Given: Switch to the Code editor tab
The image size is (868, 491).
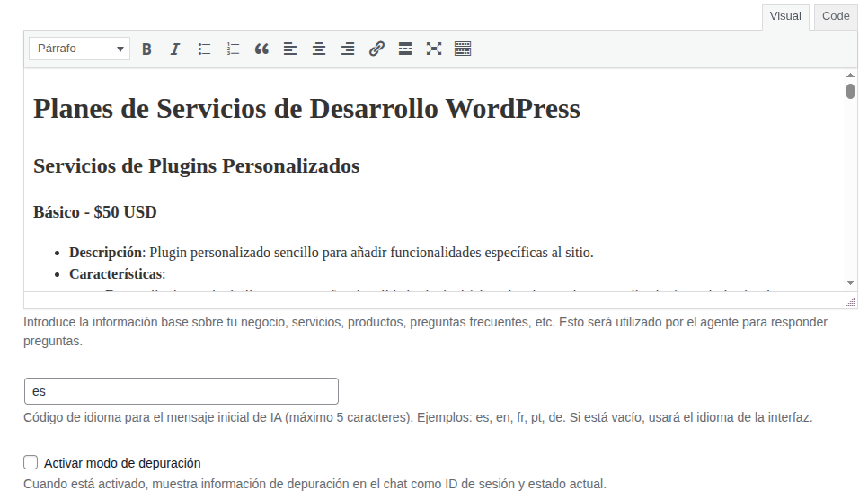Looking at the screenshot, I should [836, 16].
